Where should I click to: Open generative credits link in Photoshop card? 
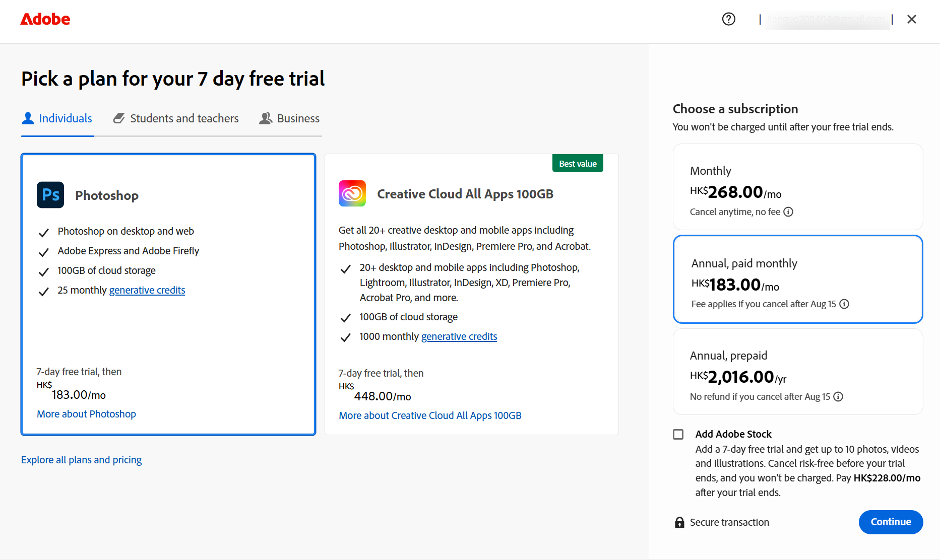(147, 290)
